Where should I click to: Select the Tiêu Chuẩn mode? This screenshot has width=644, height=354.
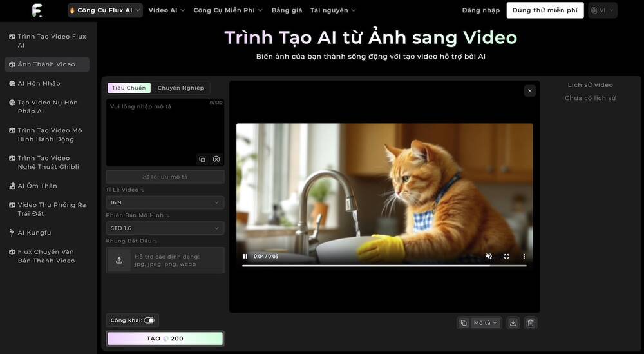(129, 88)
